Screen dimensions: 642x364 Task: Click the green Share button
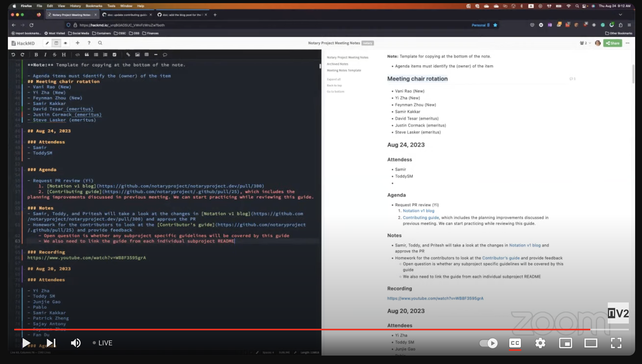click(x=613, y=43)
